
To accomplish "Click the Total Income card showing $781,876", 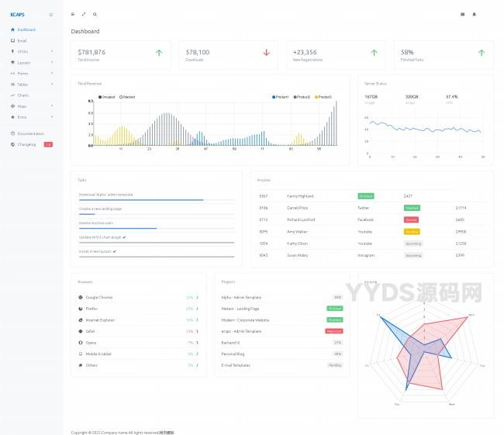I will (120, 54).
